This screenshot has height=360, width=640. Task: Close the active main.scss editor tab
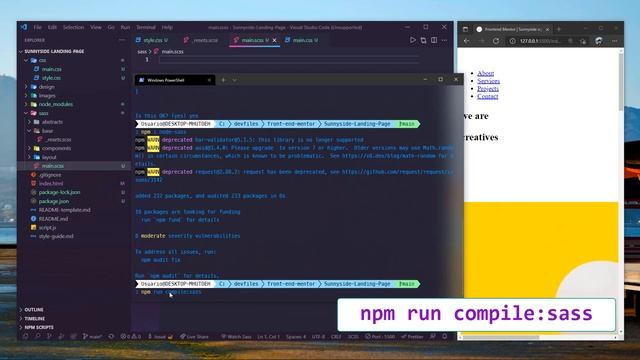point(275,40)
